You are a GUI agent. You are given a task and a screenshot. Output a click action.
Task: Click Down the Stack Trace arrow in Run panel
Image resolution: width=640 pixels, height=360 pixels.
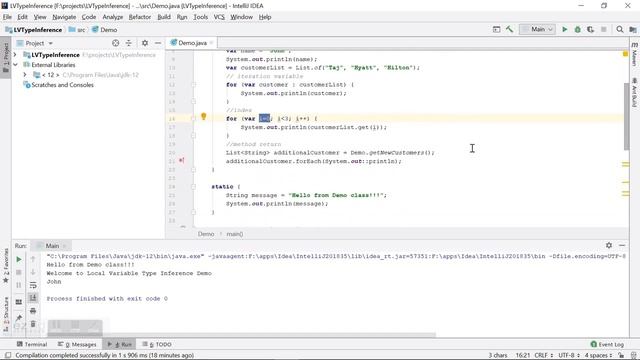tap(33, 272)
